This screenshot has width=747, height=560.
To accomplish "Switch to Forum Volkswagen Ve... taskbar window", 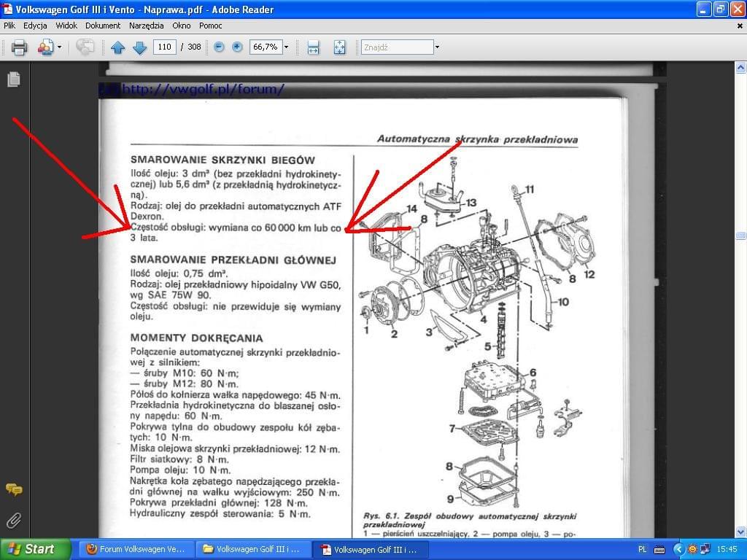I will point(136,549).
